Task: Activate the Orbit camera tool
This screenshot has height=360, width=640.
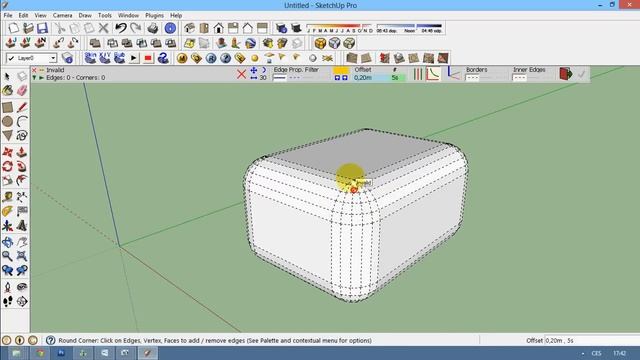Action: [7, 242]
